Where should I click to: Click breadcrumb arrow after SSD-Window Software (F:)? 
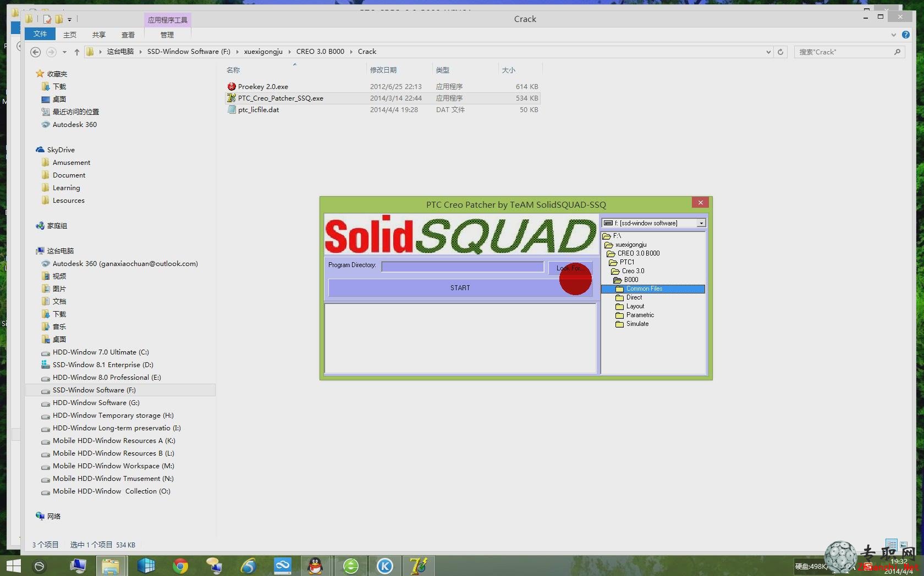pos(237,52)
